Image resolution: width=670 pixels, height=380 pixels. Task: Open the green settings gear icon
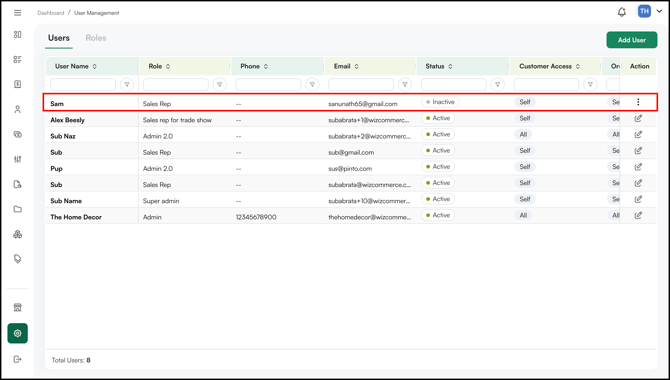[18, 333]
